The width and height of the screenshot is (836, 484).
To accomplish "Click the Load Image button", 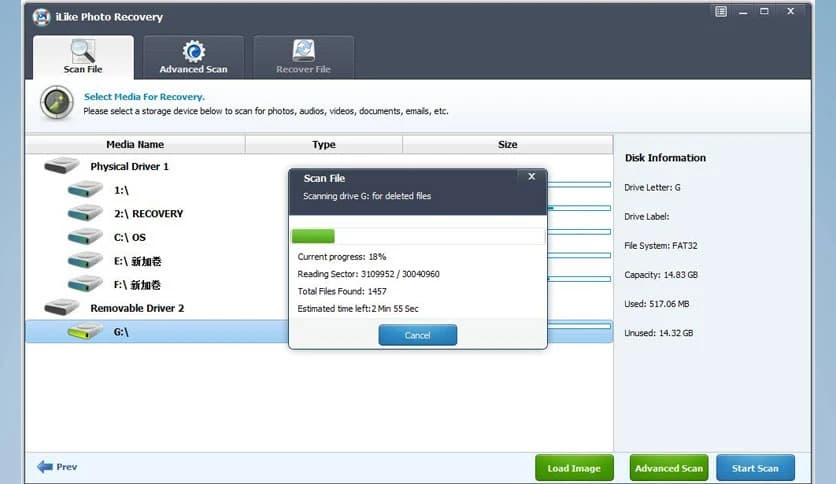I will [x=574, y=468].
